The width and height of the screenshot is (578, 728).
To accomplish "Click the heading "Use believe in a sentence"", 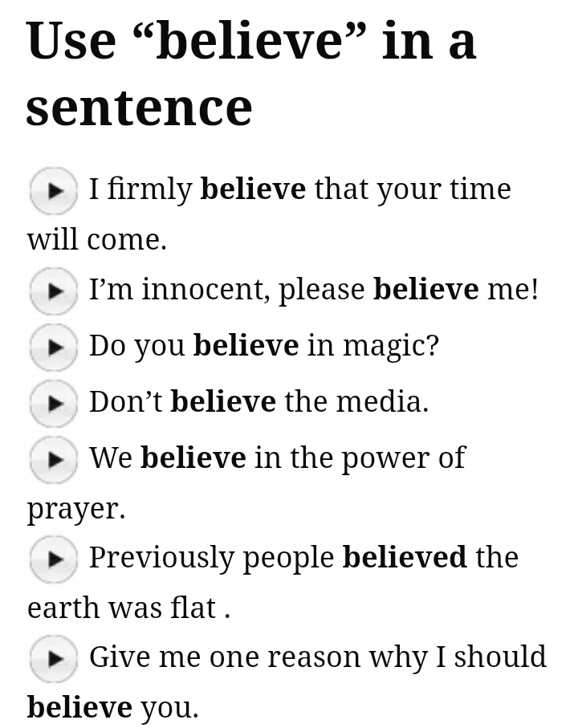I will (250, 73).
